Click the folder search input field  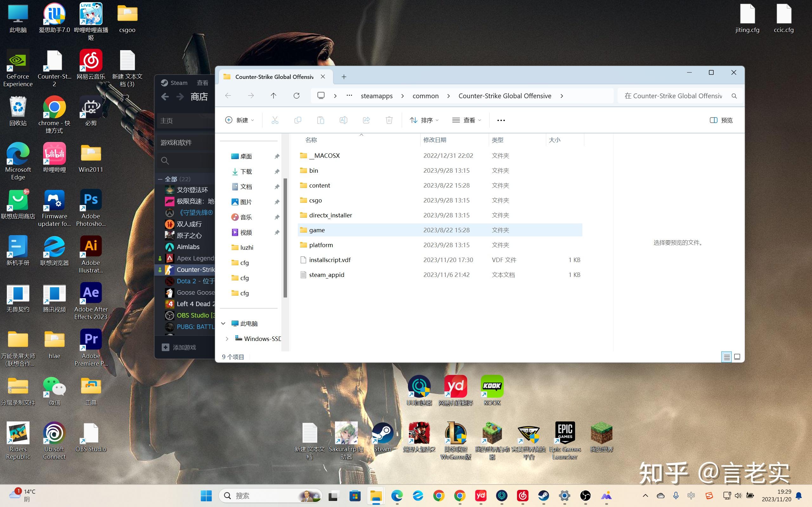[x=673, y=96]
